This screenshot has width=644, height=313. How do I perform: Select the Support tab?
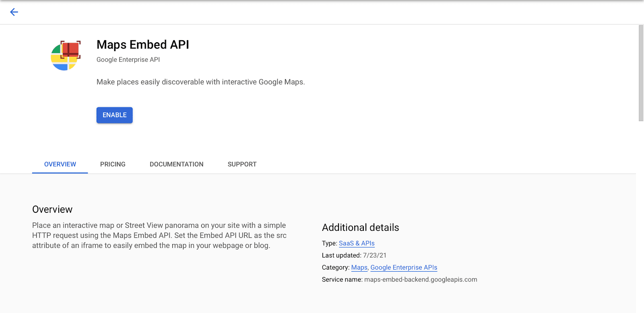[242, 164]
